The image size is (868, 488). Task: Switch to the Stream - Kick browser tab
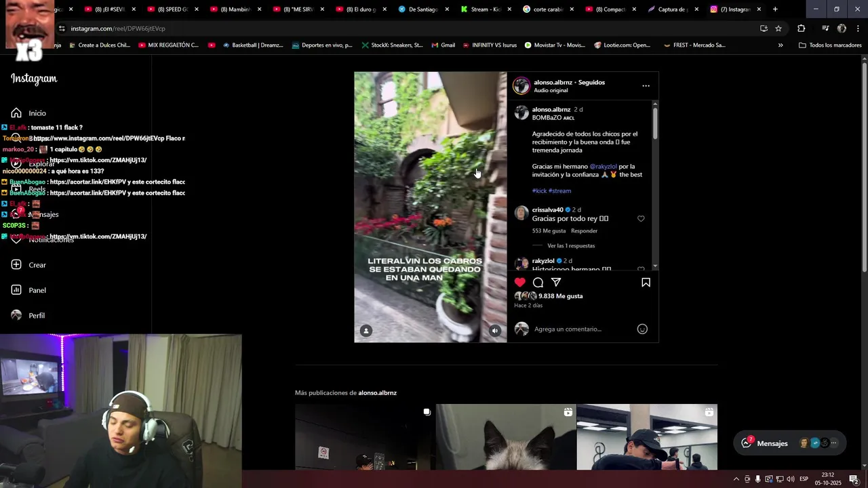(486, 9)
